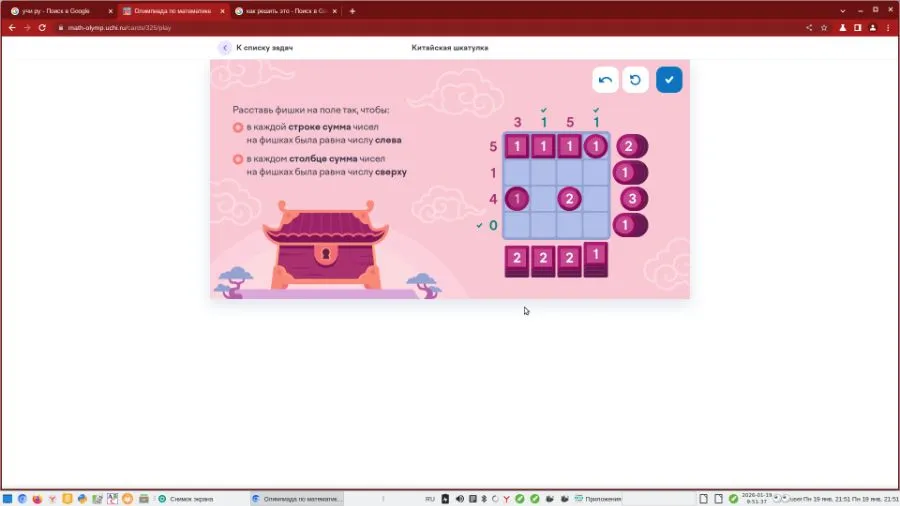900x506 pixels.
Task: Take a tile from the leftmost square 2 stack
Action: coord(517,261)
